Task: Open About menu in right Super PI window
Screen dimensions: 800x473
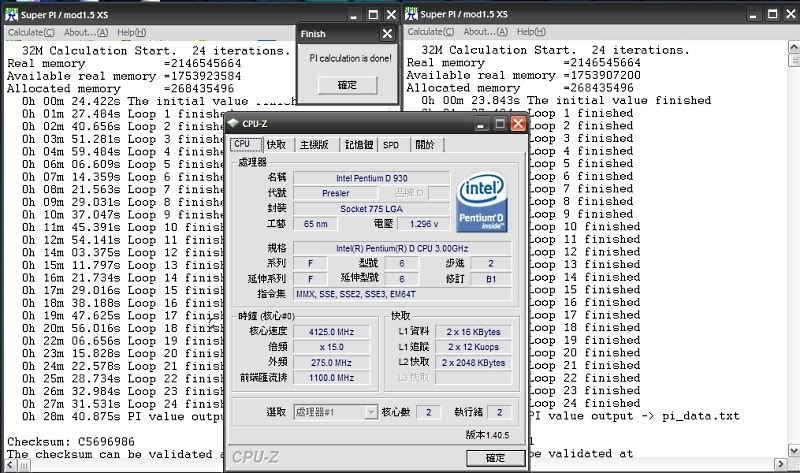Action: click(x=485, y=32)
